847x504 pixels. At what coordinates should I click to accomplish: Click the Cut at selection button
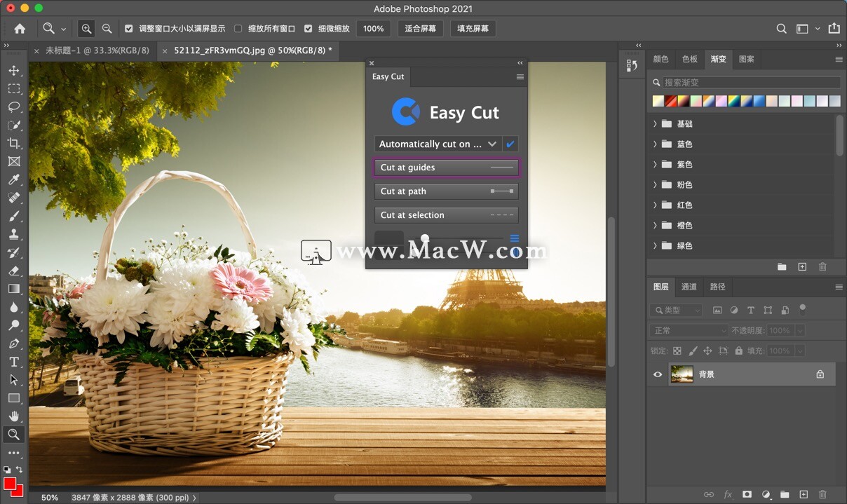tap(447, 215)
